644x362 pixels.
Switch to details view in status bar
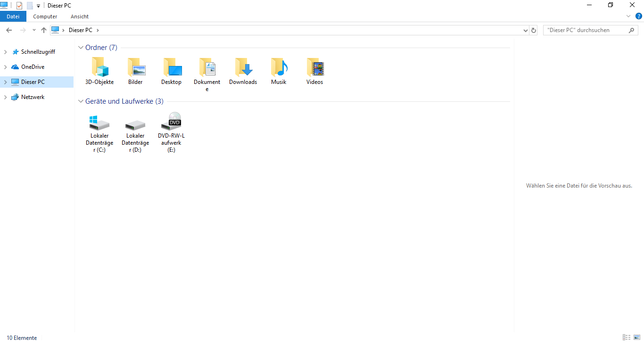[627, 337]
